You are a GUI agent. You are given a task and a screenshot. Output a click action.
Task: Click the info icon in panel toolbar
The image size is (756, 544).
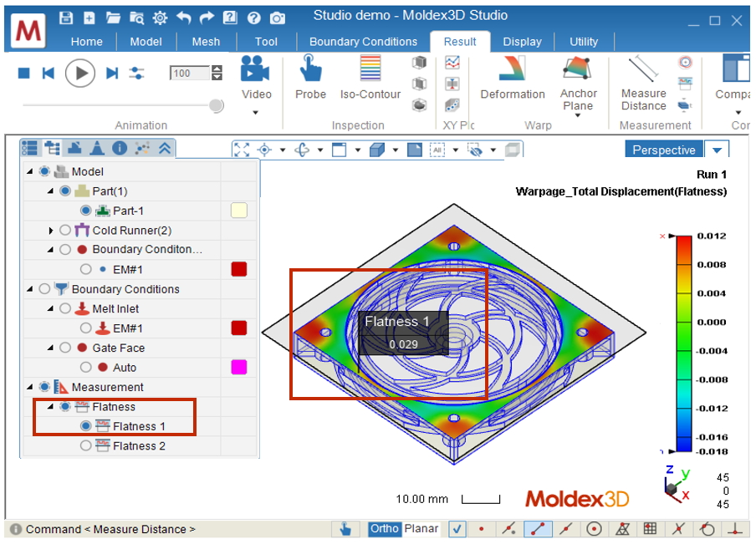(x=120, y=148)
